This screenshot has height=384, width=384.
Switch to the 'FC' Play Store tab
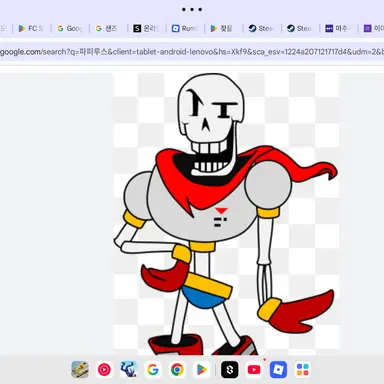pos(32,29)
